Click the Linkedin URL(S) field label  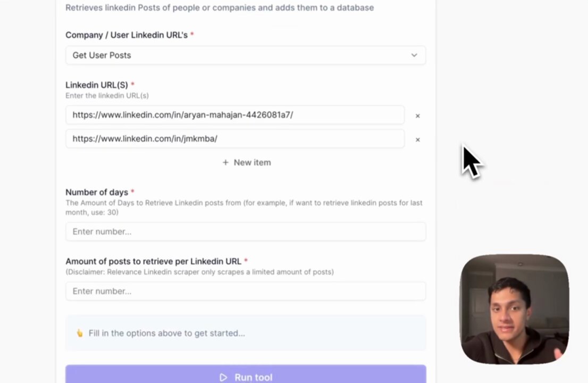point(97,85)
